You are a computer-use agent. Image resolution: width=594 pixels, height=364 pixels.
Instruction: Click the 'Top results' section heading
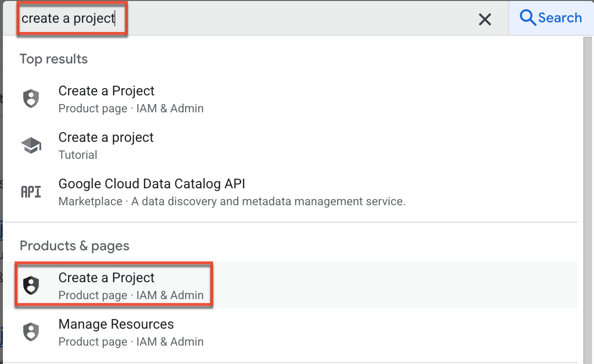54,59
